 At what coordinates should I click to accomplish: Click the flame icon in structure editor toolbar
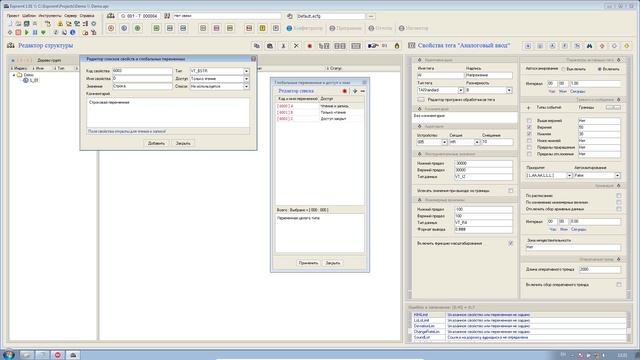(x=397, y=46)
